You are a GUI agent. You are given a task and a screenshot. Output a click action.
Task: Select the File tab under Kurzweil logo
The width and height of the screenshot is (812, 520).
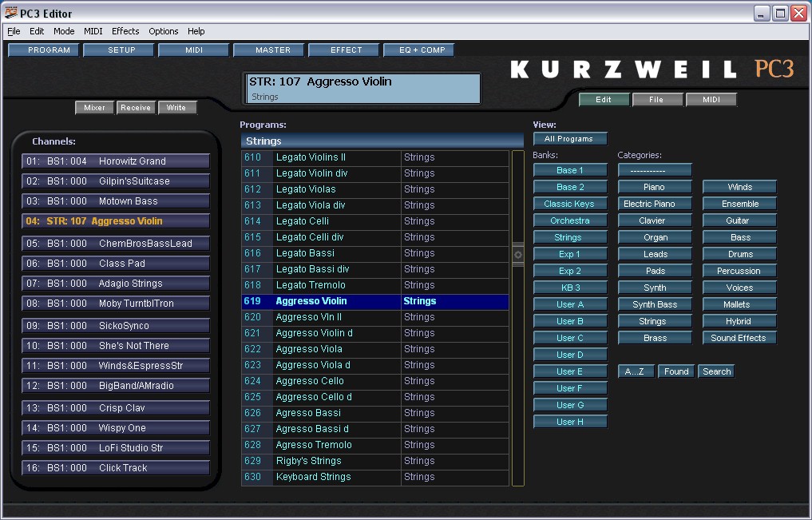[658, 99]
